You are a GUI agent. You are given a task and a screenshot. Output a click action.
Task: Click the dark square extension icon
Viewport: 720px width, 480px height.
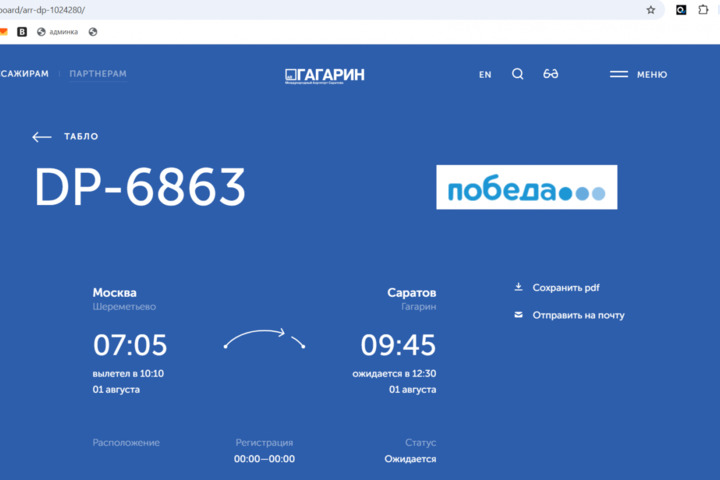click(681, 10)
